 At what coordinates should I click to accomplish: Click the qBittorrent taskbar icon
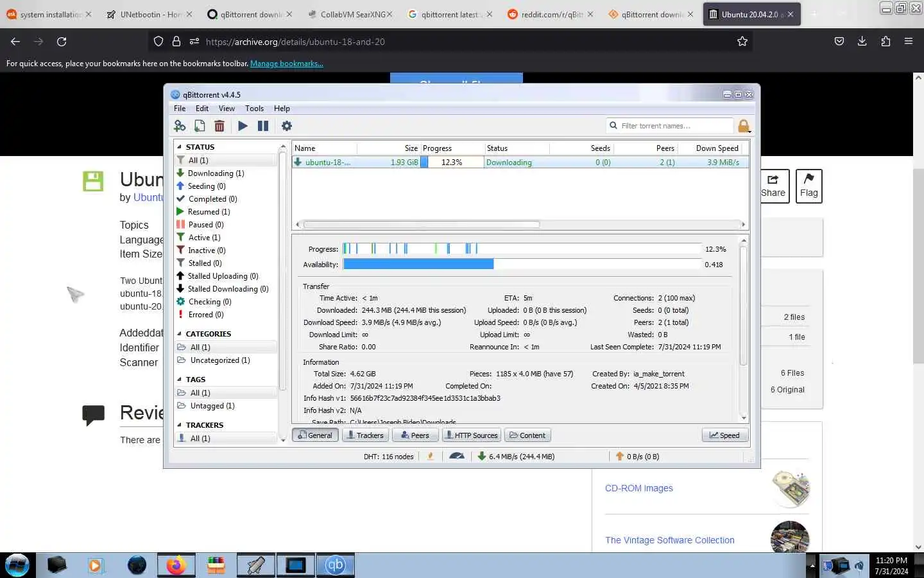click(336, 565)
